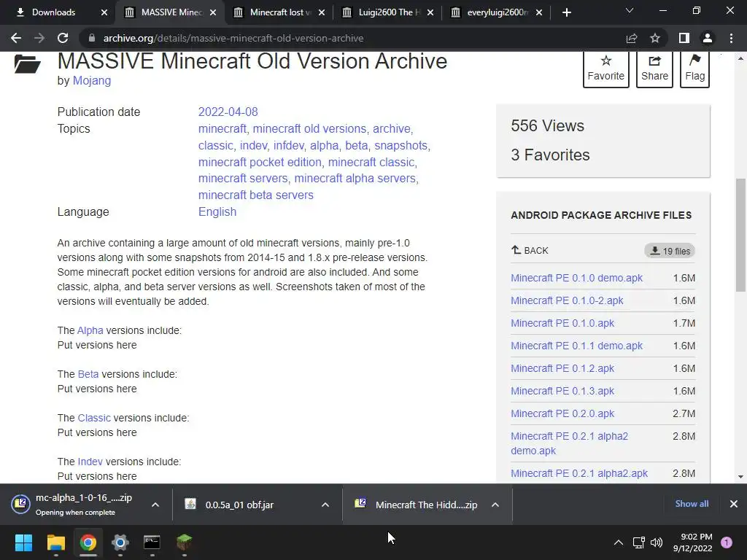This screenshot has height=560, width=747.
Task: Open the Chrome profile icon
Action: pos(708,38)
